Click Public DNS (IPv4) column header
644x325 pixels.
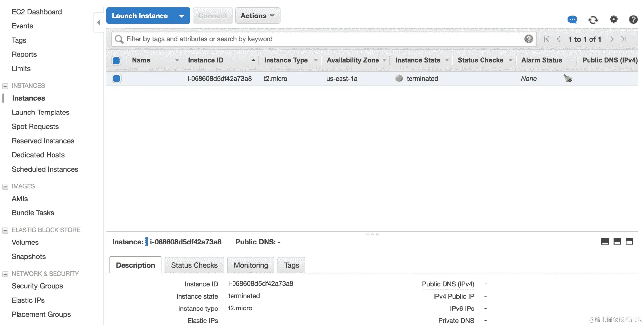coord(610,60)
